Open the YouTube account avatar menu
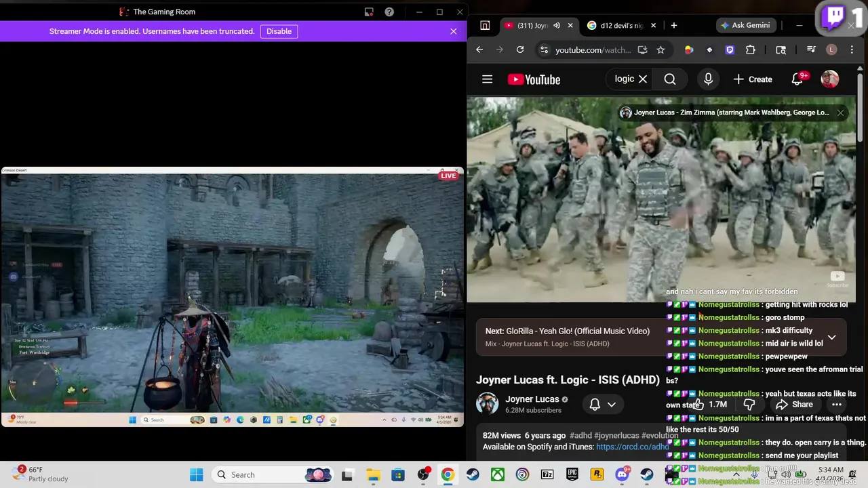Image resolution: width=868 pixels, height=488 pixels. (x=830, y=79)
